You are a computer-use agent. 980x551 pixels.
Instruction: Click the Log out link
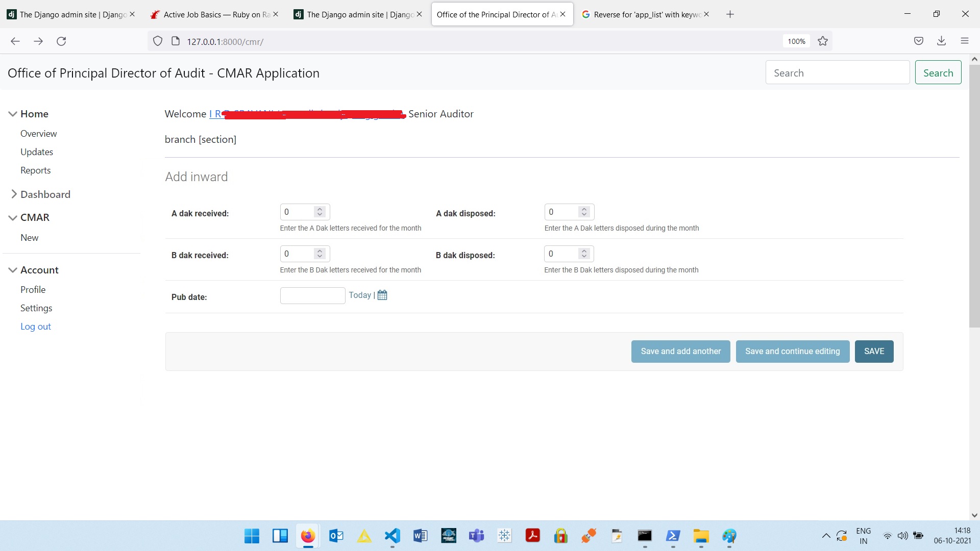pos(35,327)
